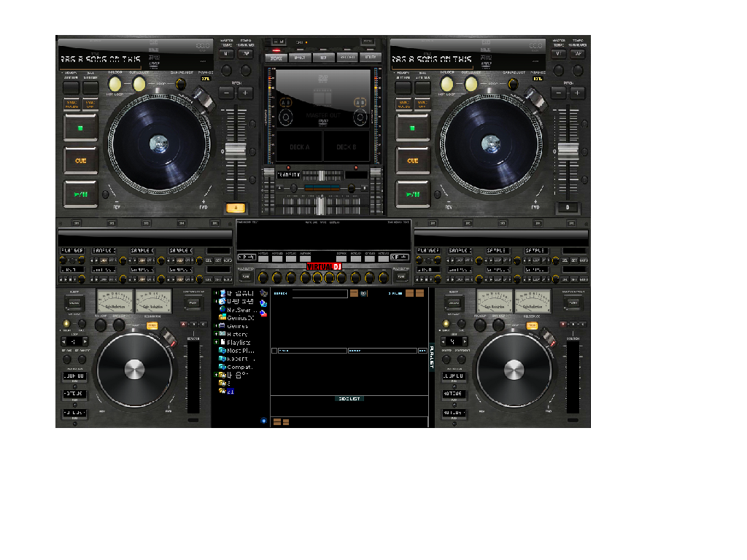Enable the first SYNC button on deck A
The width and height of the screenshot is (747, 560).
point(71,104)
